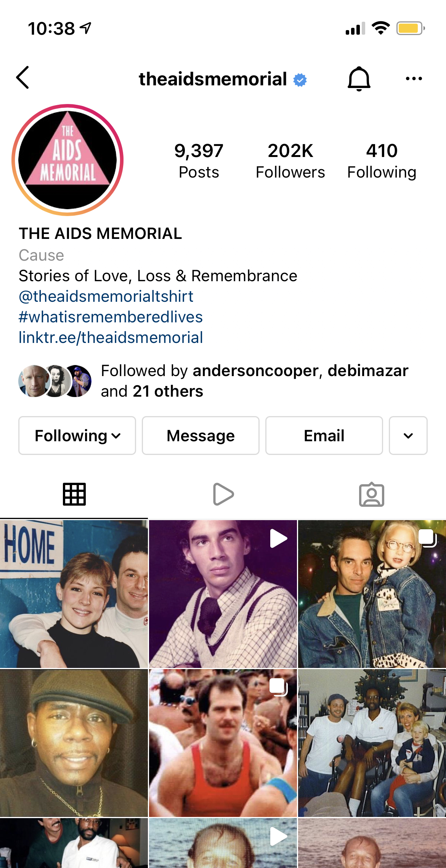Screen dimensions: 446x868
Task: Open the post with the HOME sign
Action: coord(74,594)
